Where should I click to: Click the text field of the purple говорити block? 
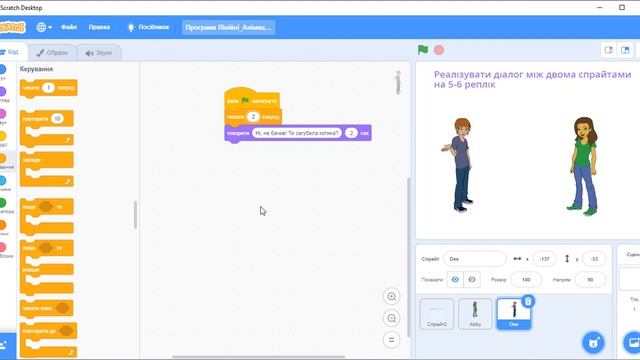297,133
